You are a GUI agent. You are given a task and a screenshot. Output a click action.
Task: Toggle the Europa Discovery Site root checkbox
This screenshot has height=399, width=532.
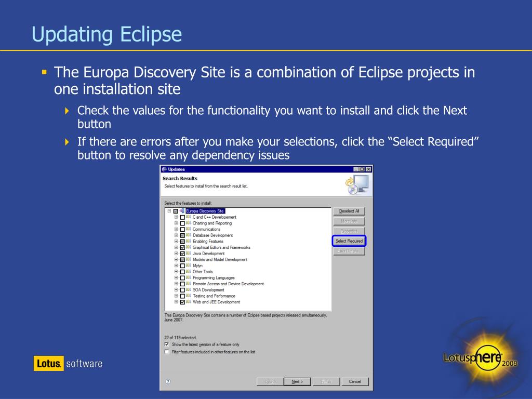(x=176, y=211)
